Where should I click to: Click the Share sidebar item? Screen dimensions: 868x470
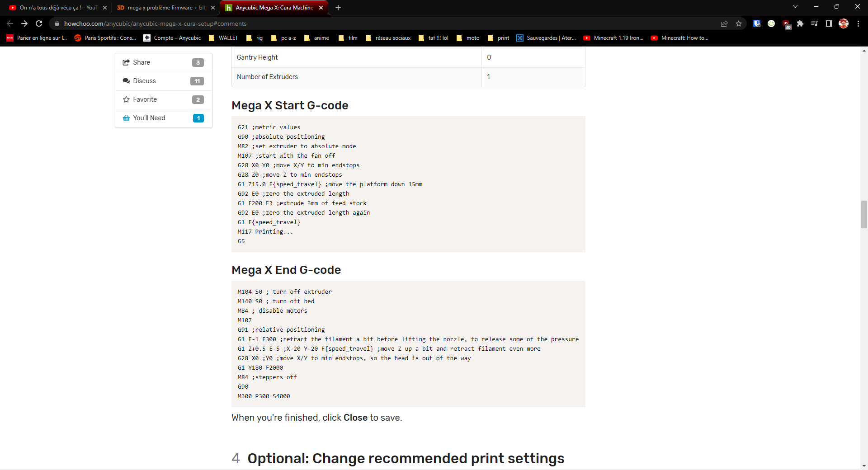(x=163, y=62)
